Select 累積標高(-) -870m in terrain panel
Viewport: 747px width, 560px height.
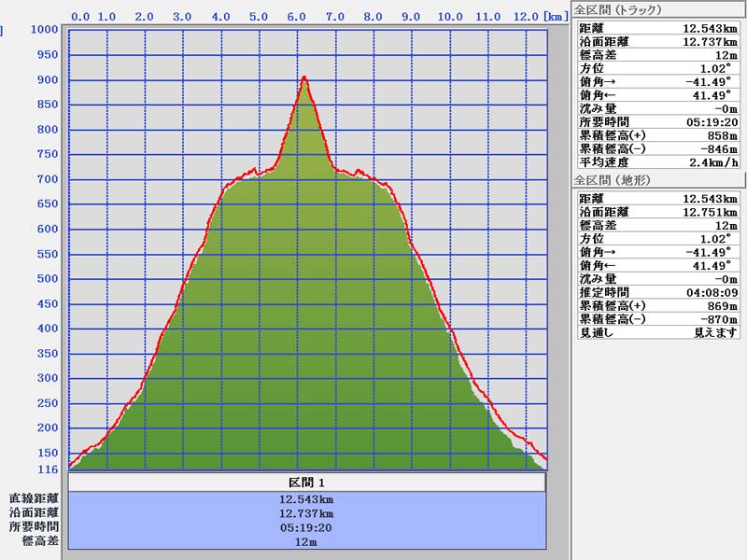click(658, 318)
